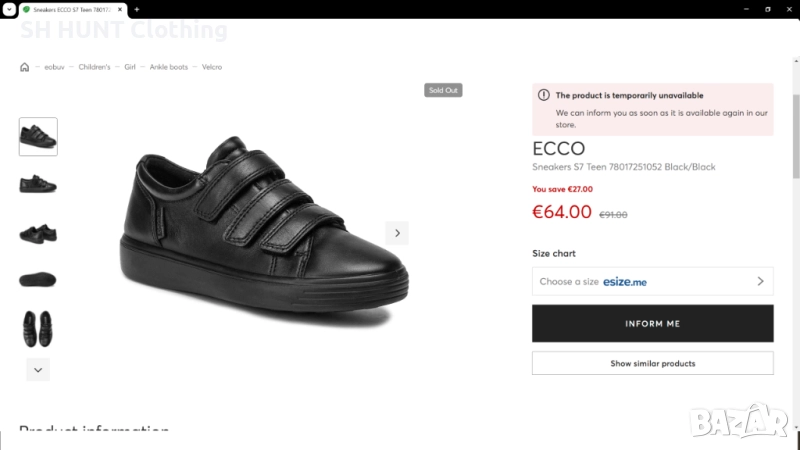Click the home icon in the breadcrumb
The width and height of the screenshot is (800, 450).
click(25, 67)
